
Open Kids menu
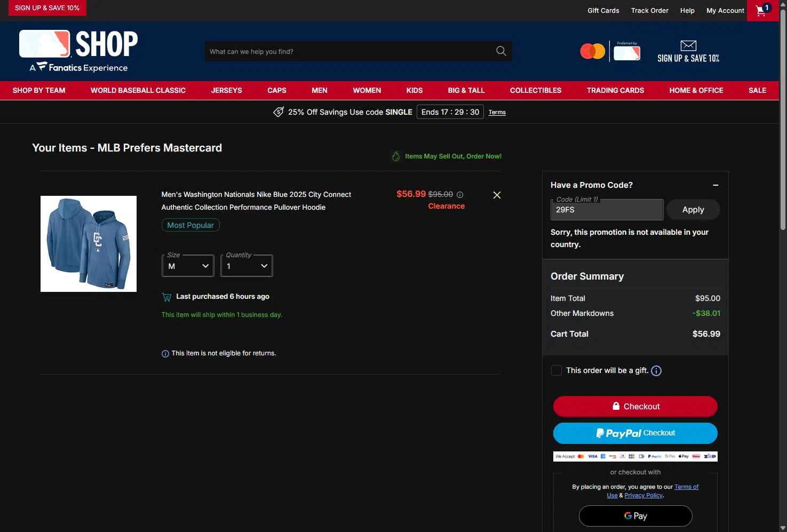(415, 91)
